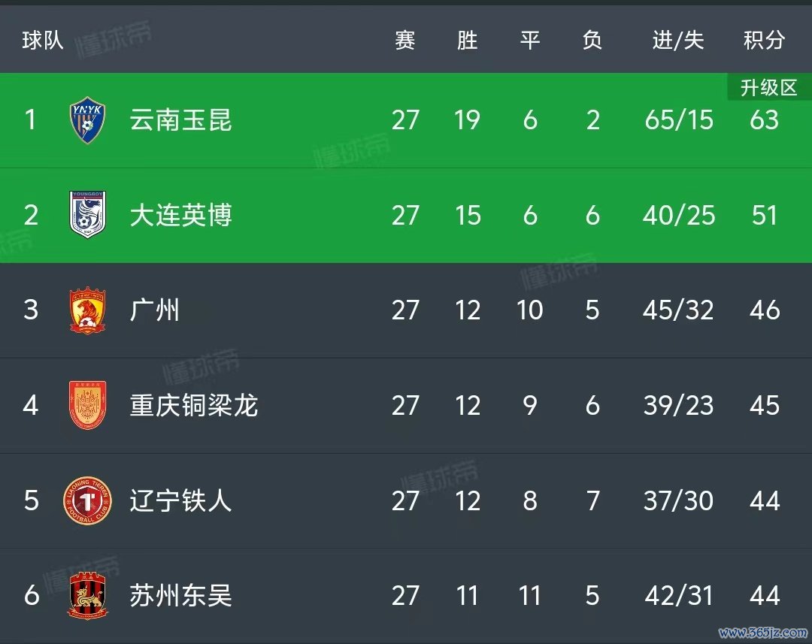
Task: Click the 升级区 promotion zone label
Action: coord(769,87)
